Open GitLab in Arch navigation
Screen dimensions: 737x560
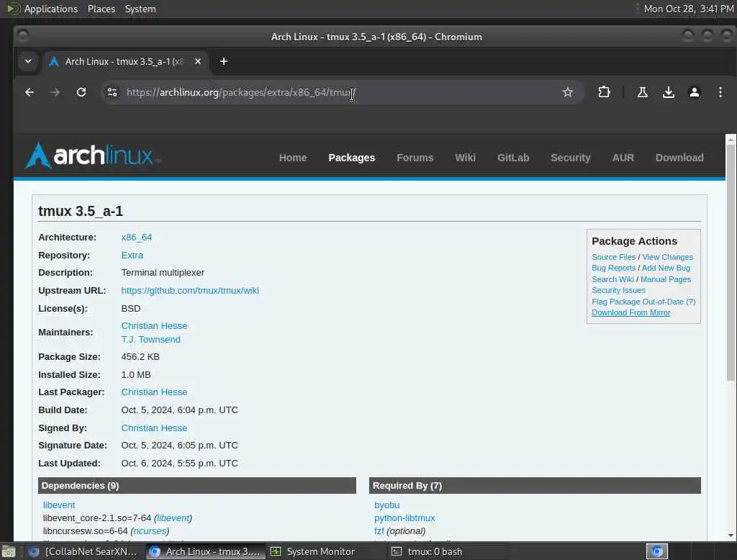(x=513, y=158)
